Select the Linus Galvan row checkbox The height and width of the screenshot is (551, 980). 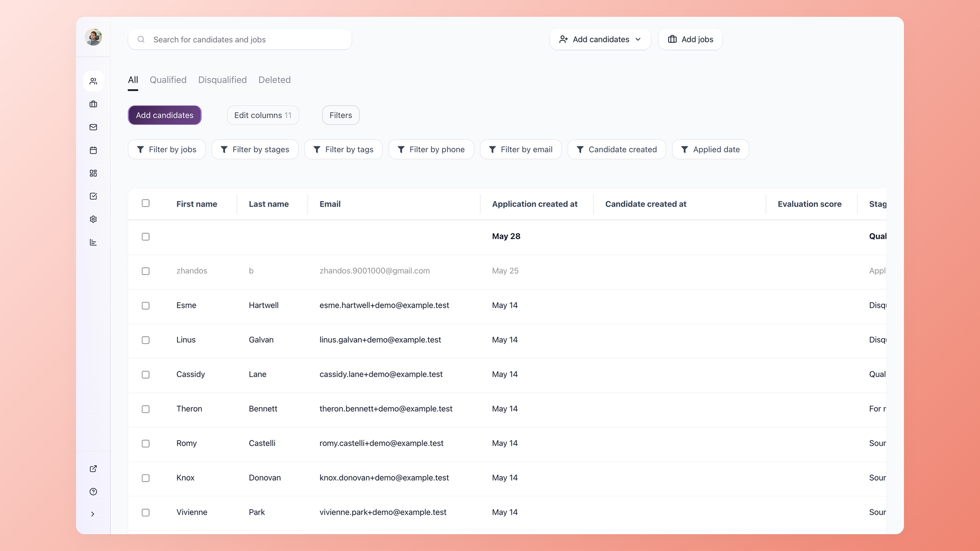click(145, 340)
